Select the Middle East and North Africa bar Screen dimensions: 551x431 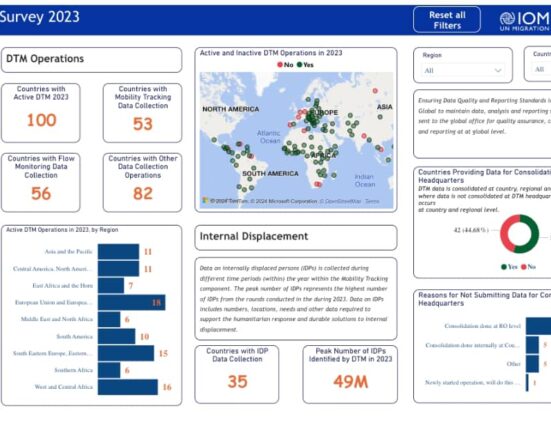(x=109, y=319)
